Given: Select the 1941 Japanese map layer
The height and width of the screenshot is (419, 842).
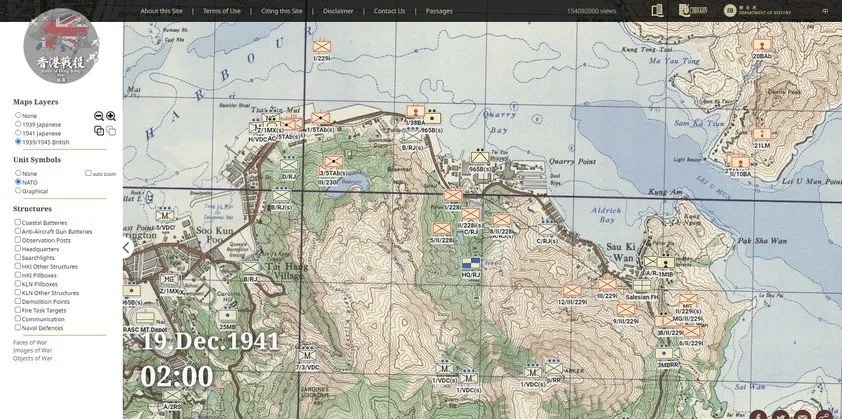Looking at the screenshot, I should click(x=18, y=133).
